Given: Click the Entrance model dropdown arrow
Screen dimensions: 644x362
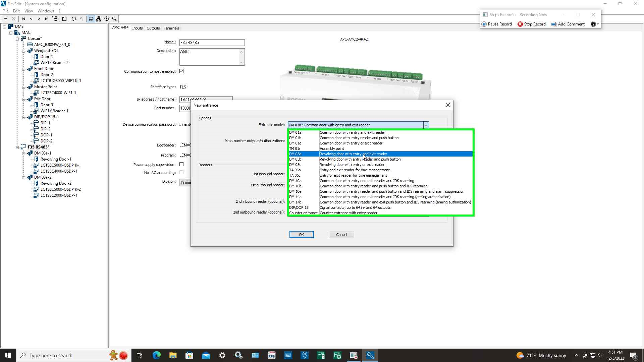Looking at the screenshot, I should click(x=426, y=125).
